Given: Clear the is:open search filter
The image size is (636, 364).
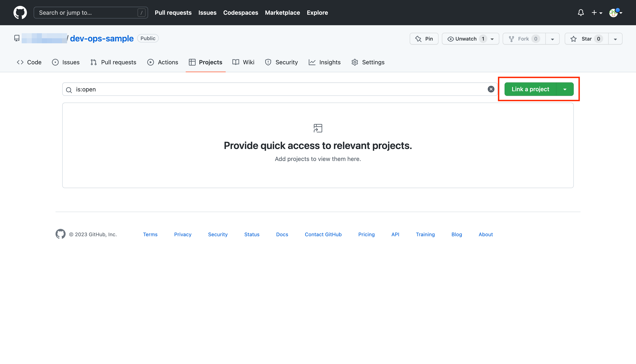Looking at the screenshot, I should (491, 89).
